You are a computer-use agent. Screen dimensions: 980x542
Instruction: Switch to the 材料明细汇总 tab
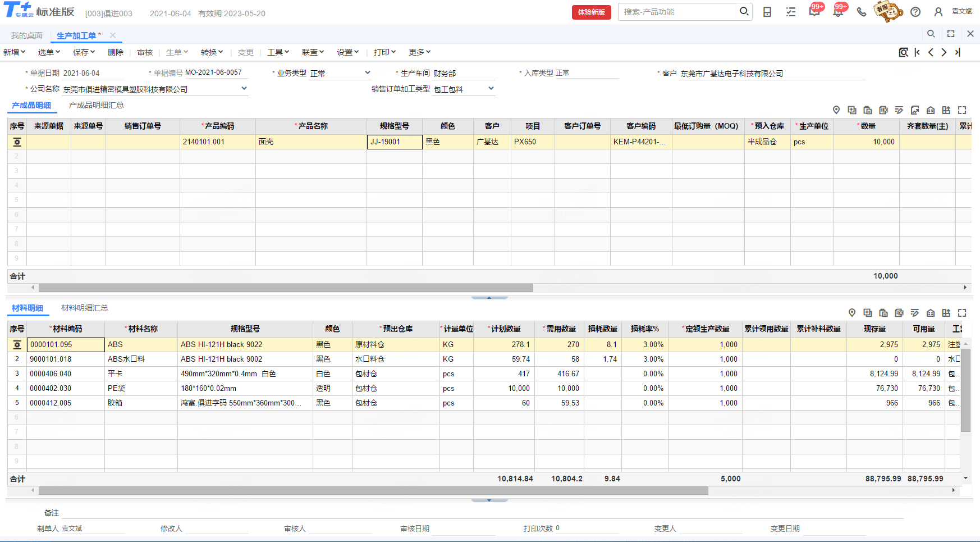coord(85,308)
